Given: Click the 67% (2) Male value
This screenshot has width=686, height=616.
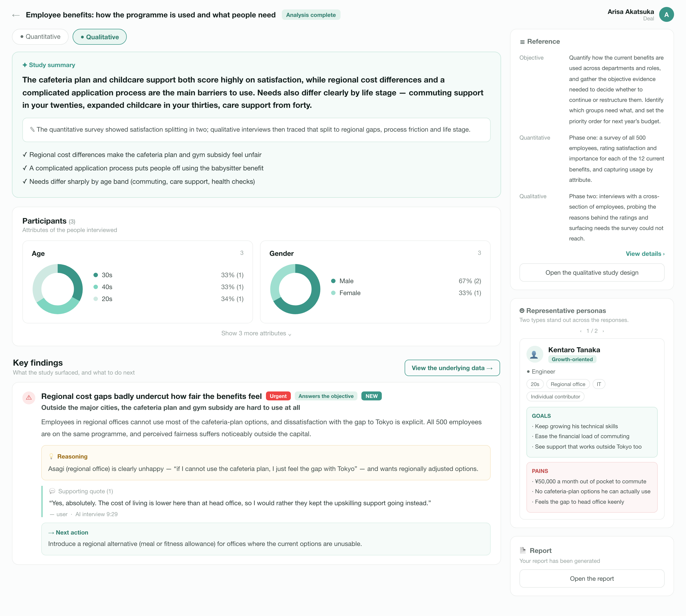Looking at the screenshot, I should [x=470, y=281].
